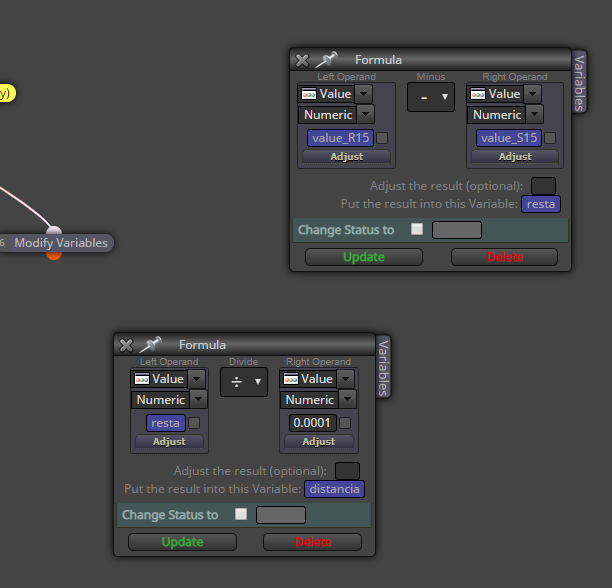
Task: Click the value_R15 variable field
Action: coord(340,138)
